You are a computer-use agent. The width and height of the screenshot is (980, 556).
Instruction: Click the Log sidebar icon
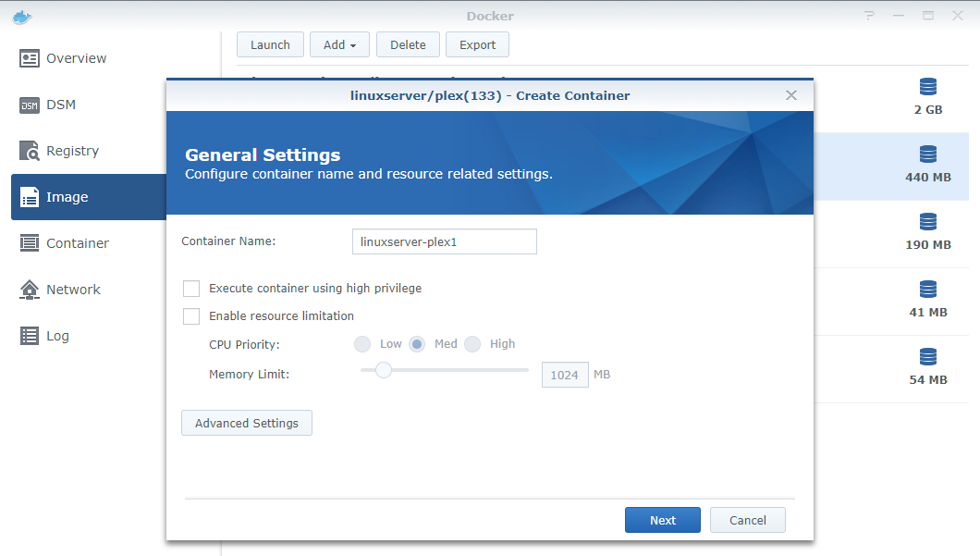(30, 336)
